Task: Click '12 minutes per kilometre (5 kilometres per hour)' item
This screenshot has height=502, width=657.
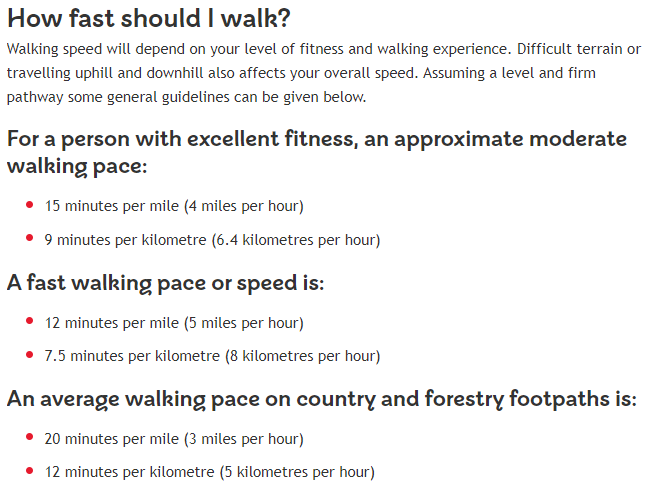Action: 210,472
